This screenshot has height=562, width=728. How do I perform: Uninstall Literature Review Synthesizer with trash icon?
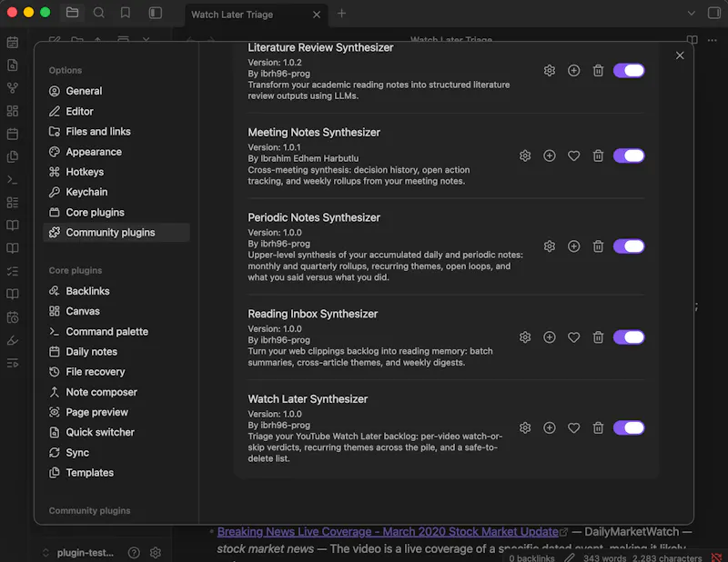tap(598, 71)
